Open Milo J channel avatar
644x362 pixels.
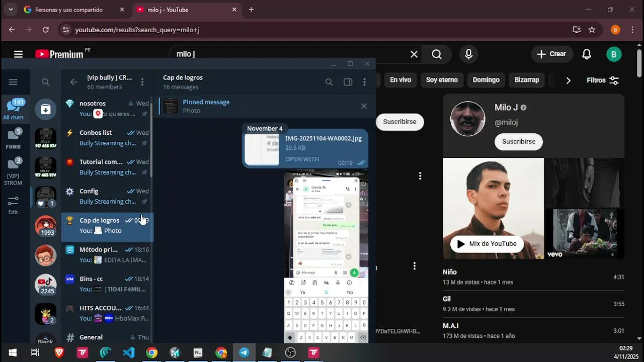(467, 119)
